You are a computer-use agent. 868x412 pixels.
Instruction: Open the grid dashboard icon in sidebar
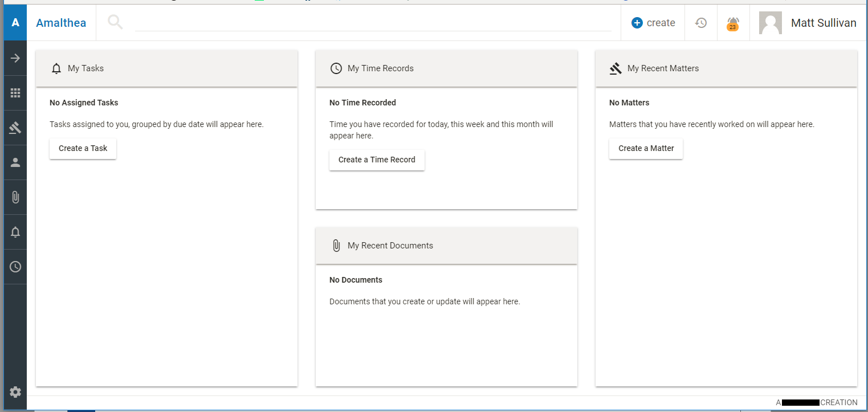pyautogui.click(x=15, y=93)
